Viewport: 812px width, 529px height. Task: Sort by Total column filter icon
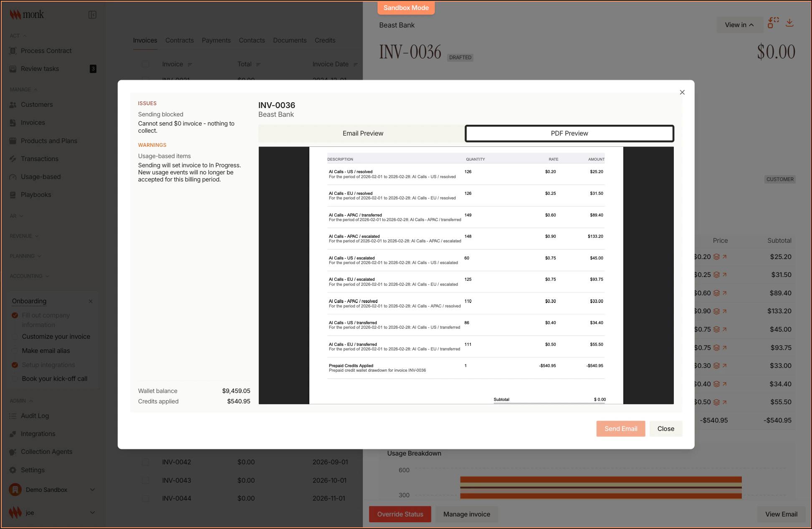click(x=258, y=65)
